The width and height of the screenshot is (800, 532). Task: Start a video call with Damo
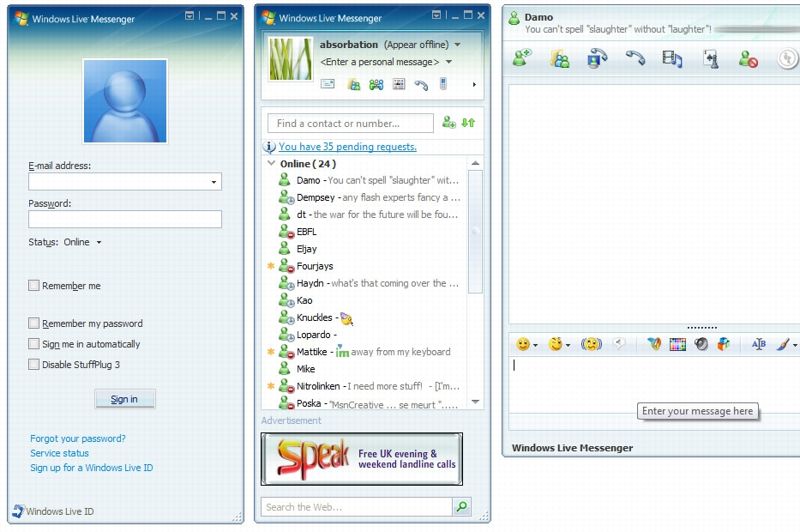pyautogui.click(x=597, y=58)
